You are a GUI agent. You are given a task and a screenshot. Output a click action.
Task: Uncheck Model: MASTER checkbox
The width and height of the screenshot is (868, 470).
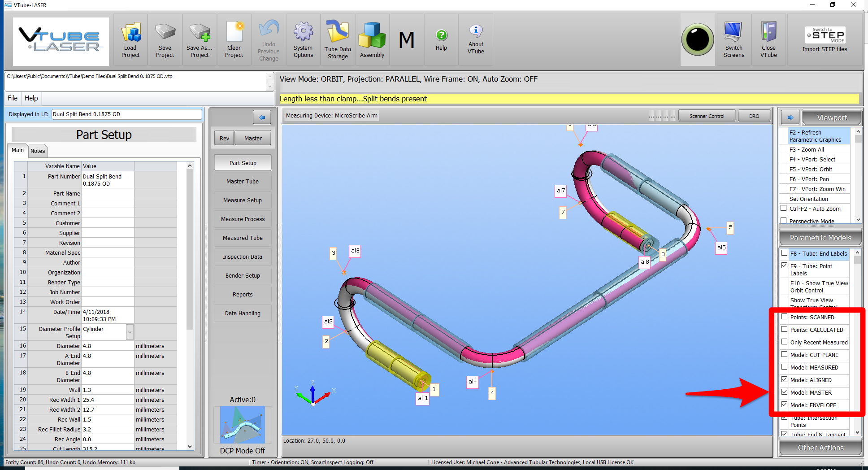[x=784, y=392]
